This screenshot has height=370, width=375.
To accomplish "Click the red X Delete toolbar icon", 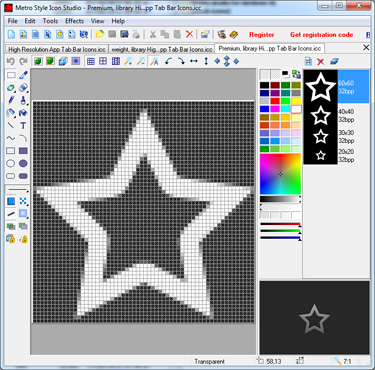I will pyautogui.click(x=189, y=34).
